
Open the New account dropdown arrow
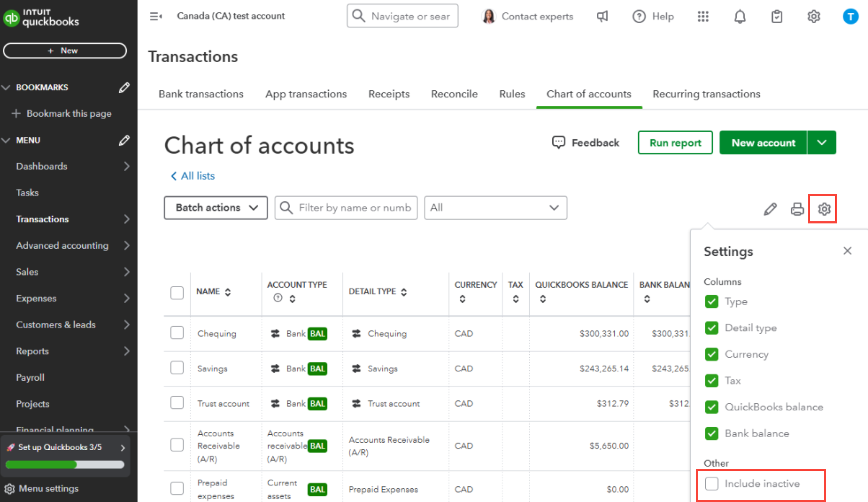[821, 143]
